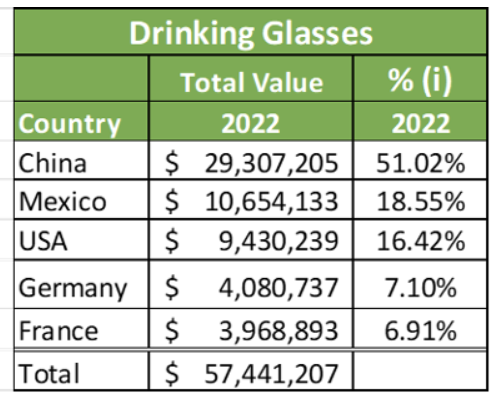This screenshot has height=398, width=498.
Task: Click Germany's value 4,080,737
Action: click(251, 284)
